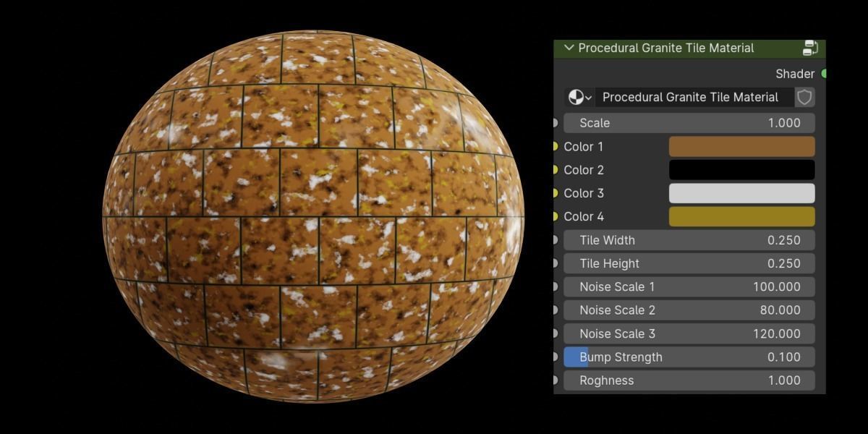Click the Color 4 yellow input socket

(556, 216)
